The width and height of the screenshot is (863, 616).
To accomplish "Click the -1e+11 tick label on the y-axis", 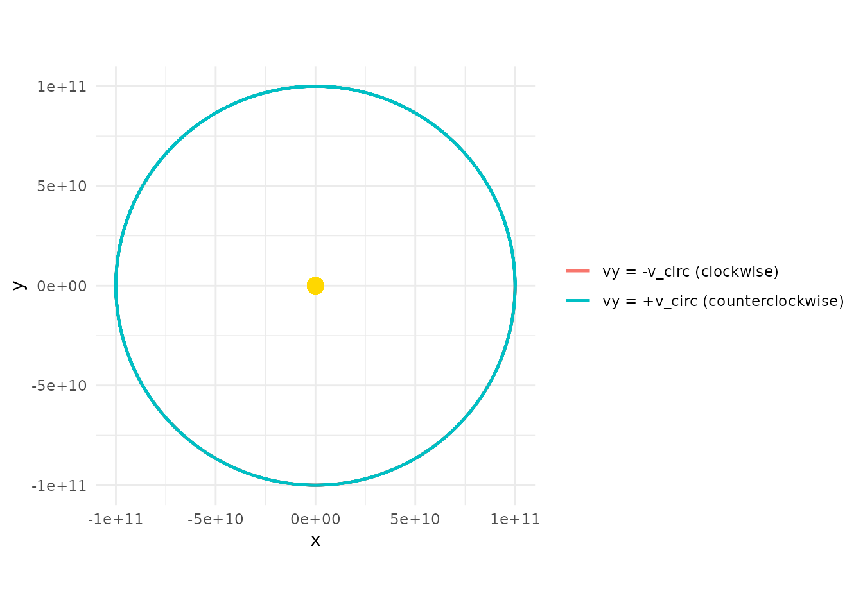I will [59, 486].
